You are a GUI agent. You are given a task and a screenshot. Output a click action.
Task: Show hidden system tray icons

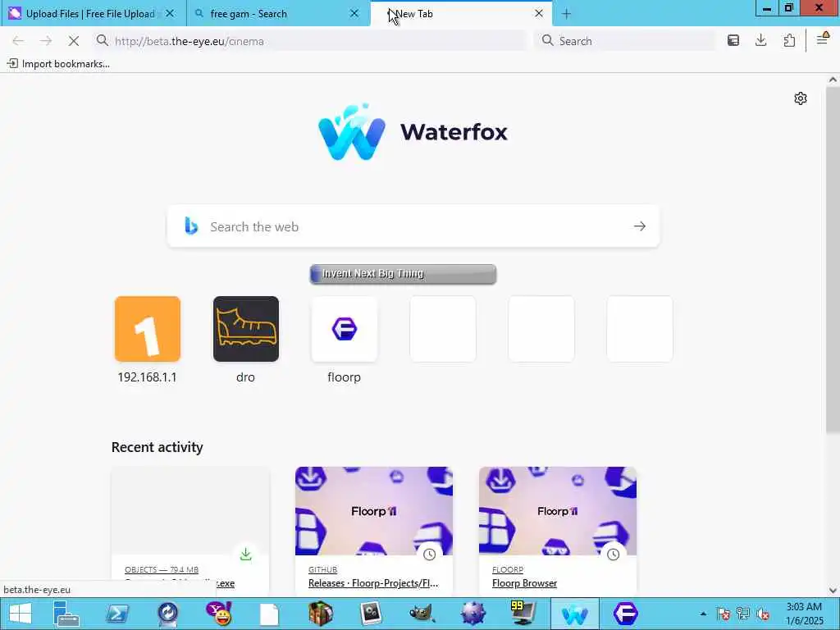click(703, 614)
